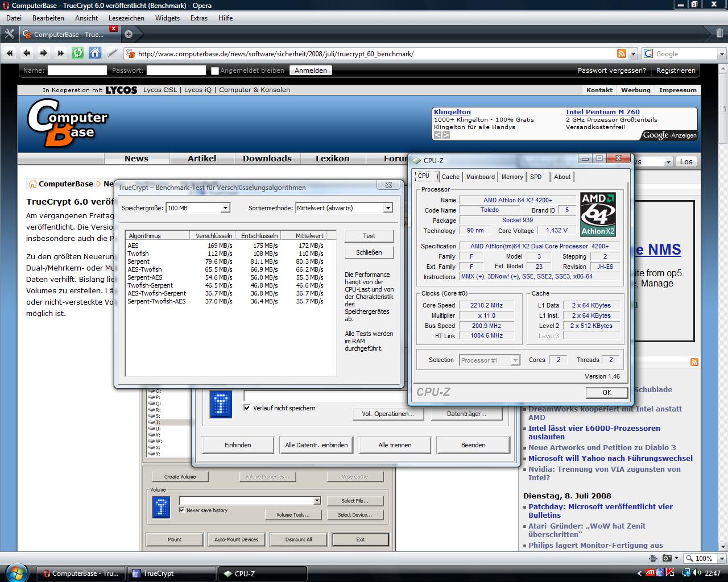
Task: Go forward with the Forward arrow
Action: (44, 53)
